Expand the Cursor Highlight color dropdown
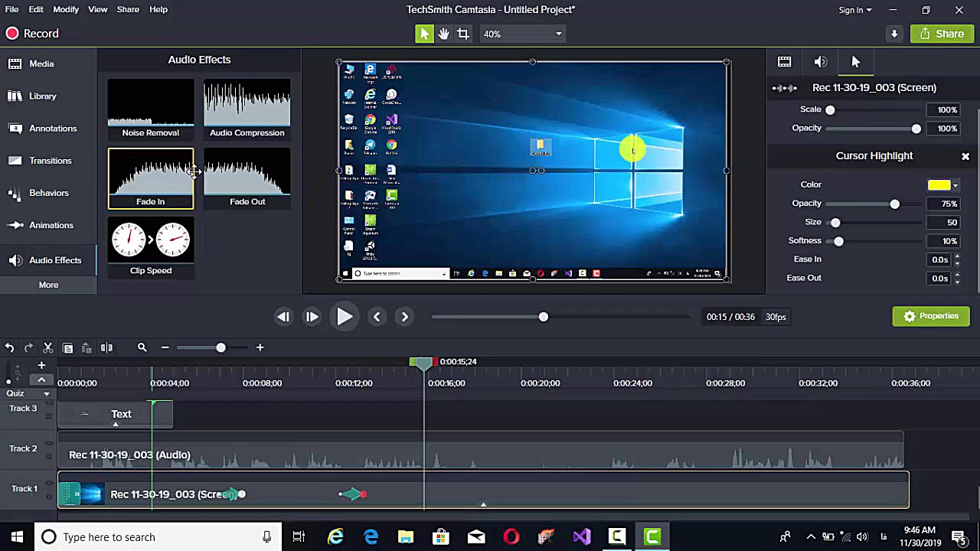 [955, 185]
